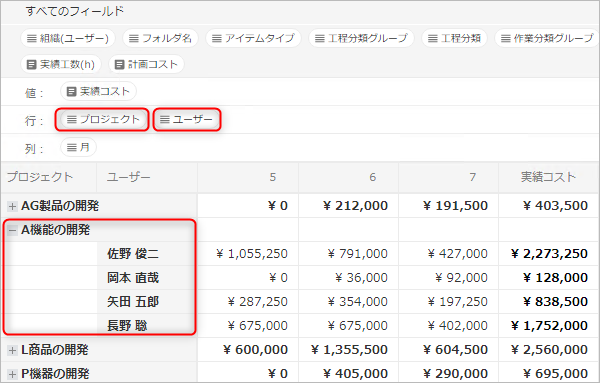Viewport: 600px width, 383px height.
Task: Expand the P機器の開発 project row
Action: click(x=12, y=374)
